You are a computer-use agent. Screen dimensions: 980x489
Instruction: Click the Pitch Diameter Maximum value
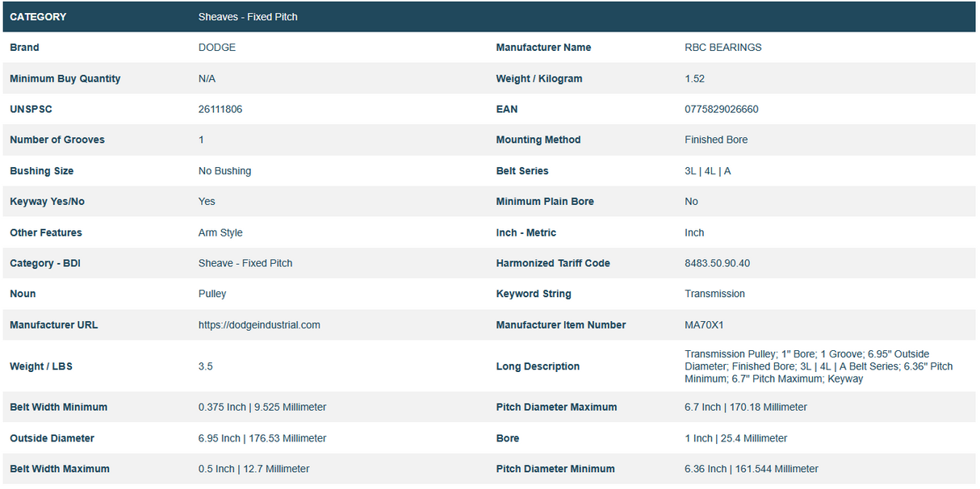pos(745,407)
